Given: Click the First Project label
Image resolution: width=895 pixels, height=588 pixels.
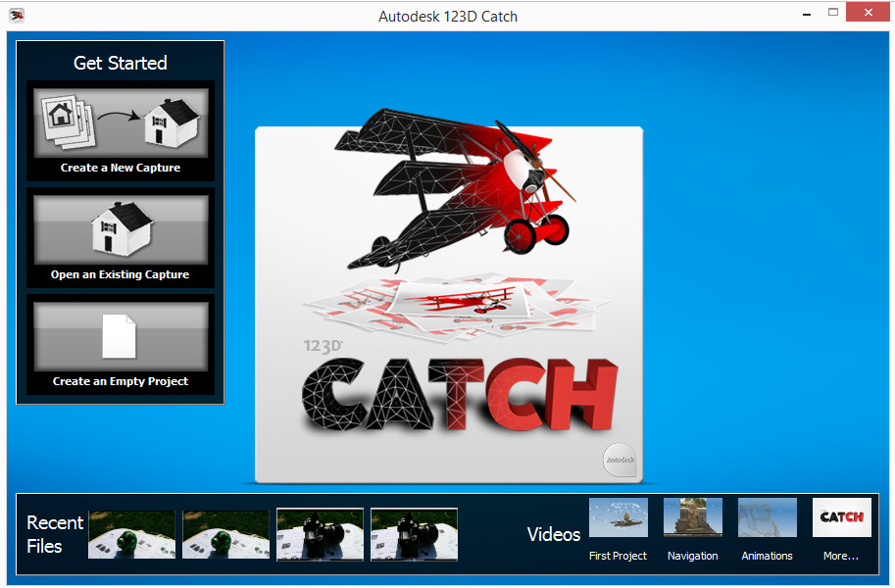Looking at the screenshot, I should [618, 556].
